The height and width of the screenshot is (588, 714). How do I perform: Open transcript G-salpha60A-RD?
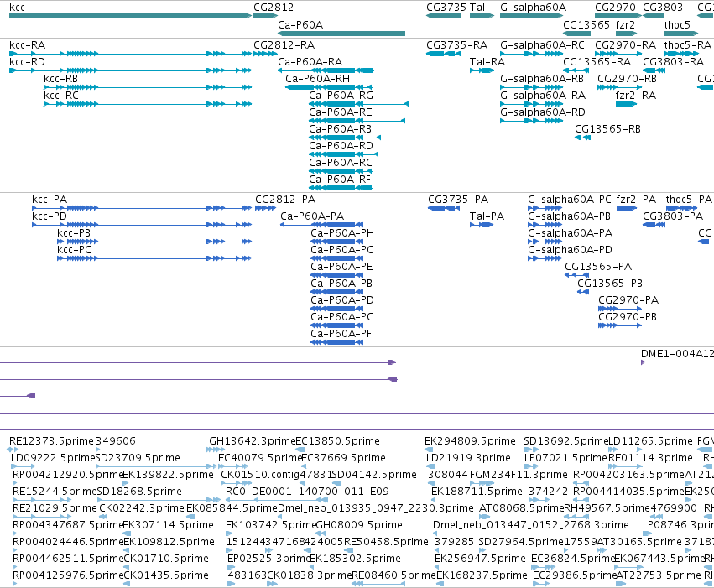point(543,113)
